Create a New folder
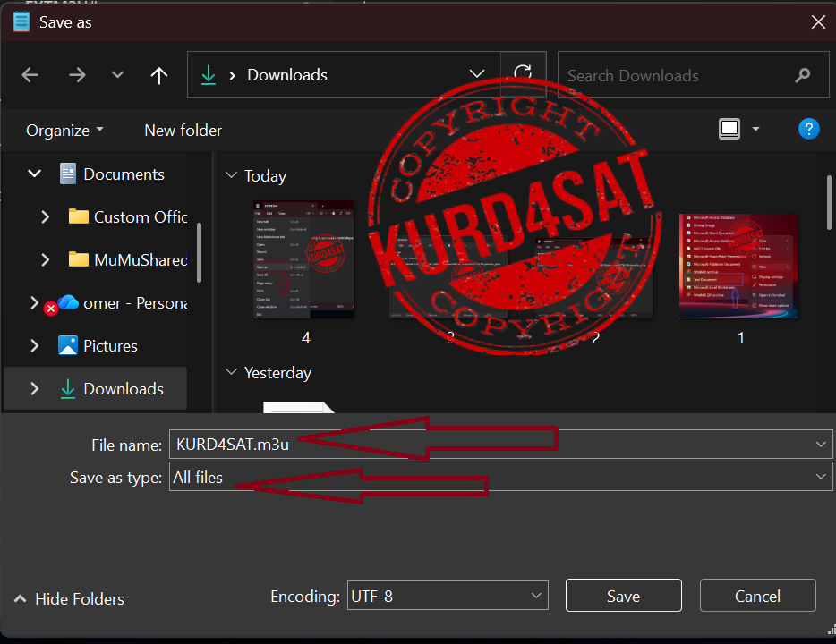 (183, 131)
